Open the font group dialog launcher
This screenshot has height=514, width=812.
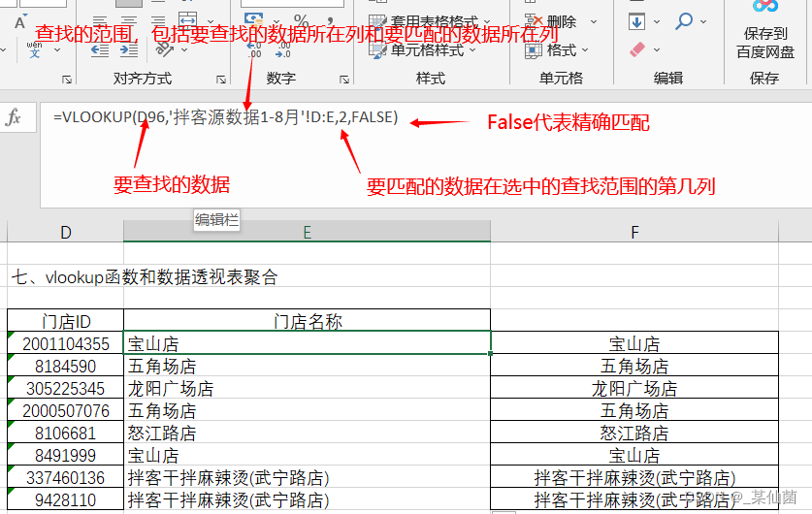(66, 80)
